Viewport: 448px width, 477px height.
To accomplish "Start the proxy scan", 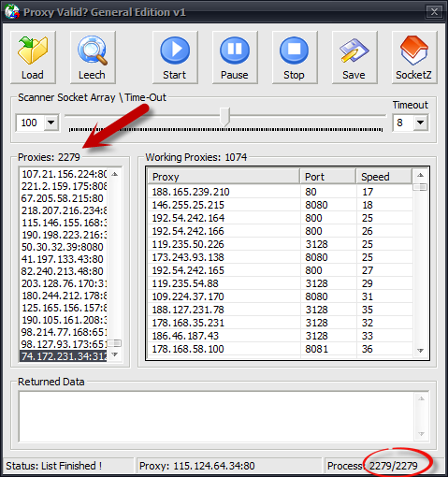I will click(x=175, y=57).
